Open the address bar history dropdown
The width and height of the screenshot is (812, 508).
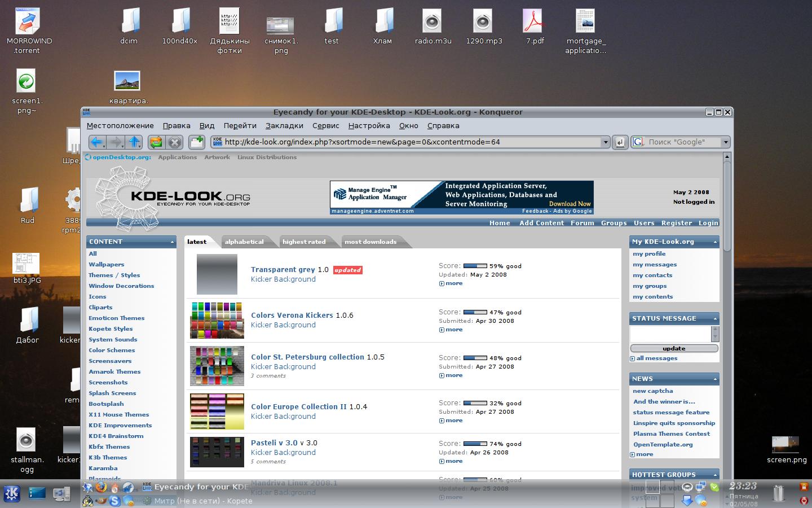point(606,142)
